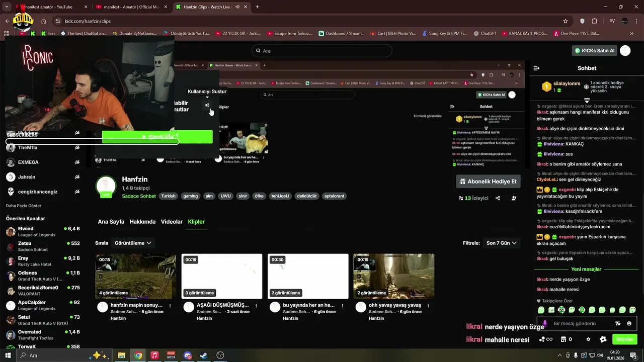Show more bookmarks with the chevron
This screenshot has height=362, width=644.
click(631, 33)
